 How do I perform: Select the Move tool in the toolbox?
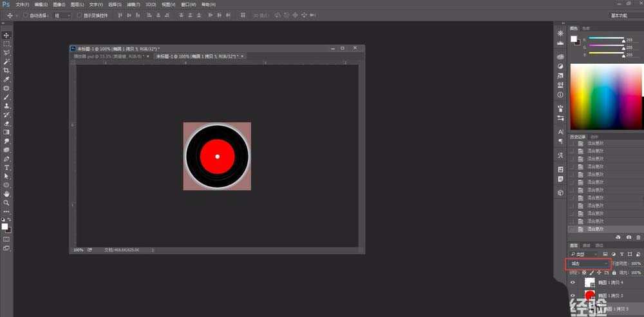[x=6, y=35]
